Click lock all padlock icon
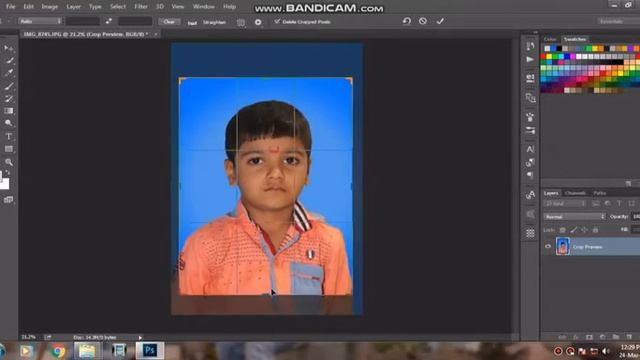 tap(596, 230)
